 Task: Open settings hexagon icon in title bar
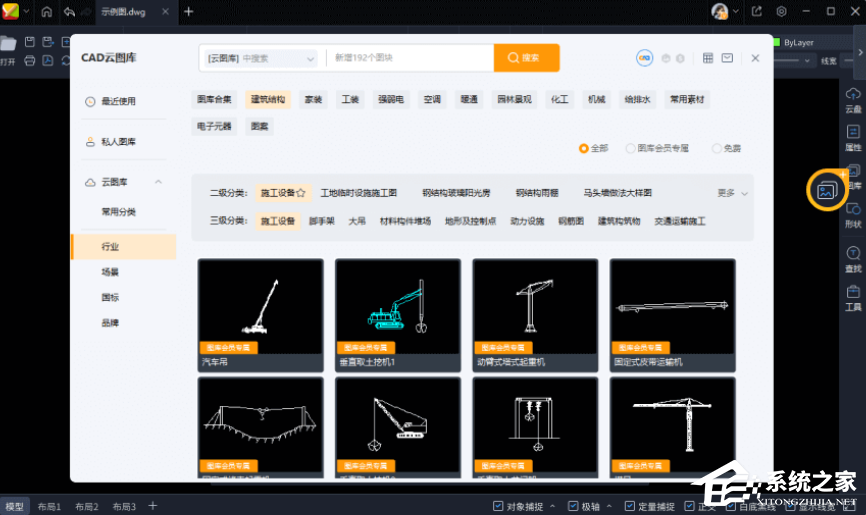click(x=781, y=12)
